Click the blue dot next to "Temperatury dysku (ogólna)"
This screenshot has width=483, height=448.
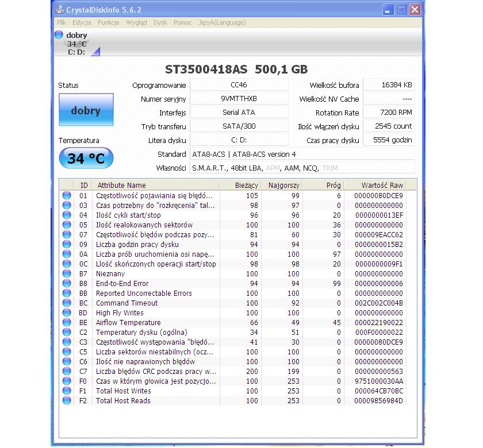tap(67, 333)
